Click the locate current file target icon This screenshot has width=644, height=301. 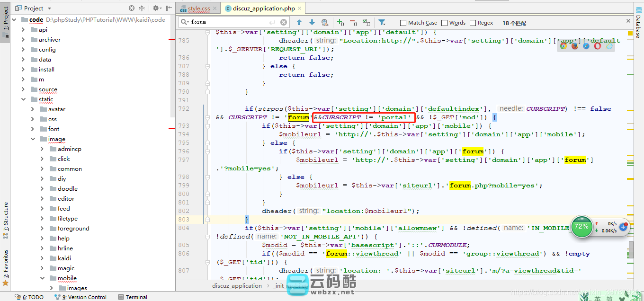[132, 8]
